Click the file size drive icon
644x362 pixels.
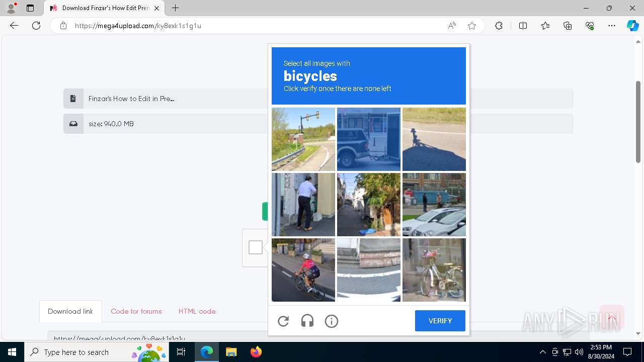73,124
